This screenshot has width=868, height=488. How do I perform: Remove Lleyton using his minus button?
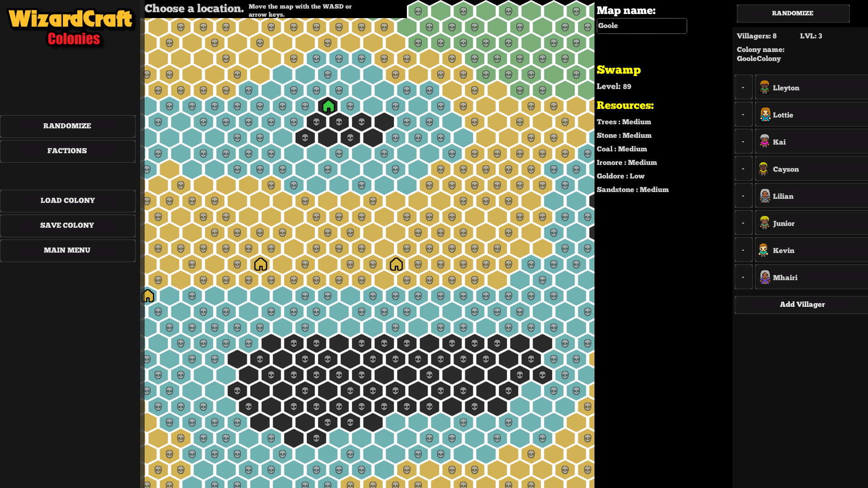tap(743, 87)
